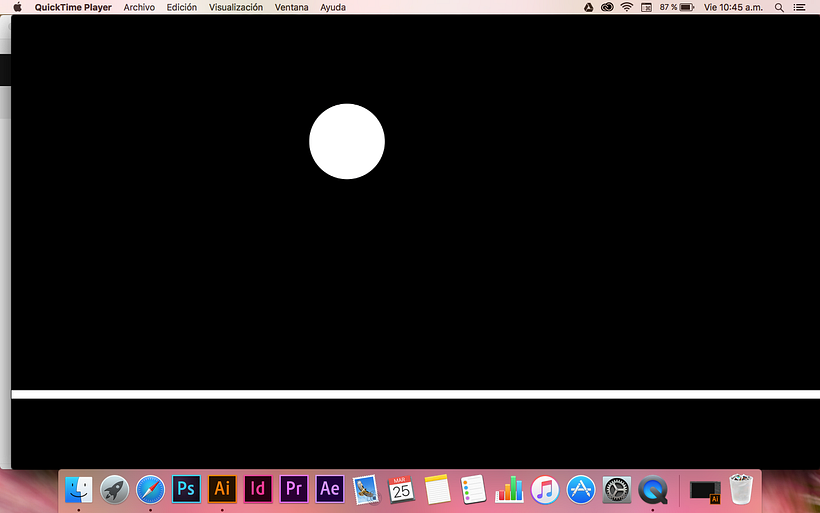The width and height of the screenshot is (820, 513).
Task: Open the Edición menu
Action: (x=182, y=7)
